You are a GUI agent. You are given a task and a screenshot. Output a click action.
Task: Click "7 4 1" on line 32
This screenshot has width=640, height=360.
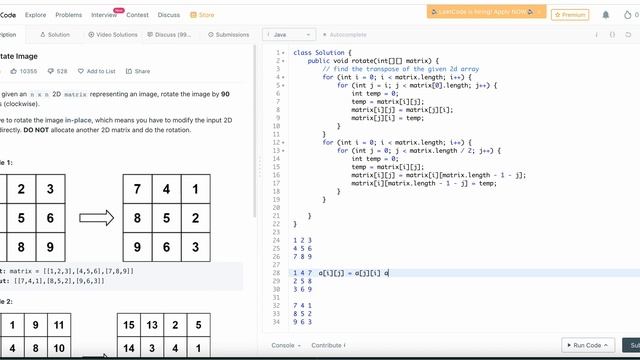(302, 306)
